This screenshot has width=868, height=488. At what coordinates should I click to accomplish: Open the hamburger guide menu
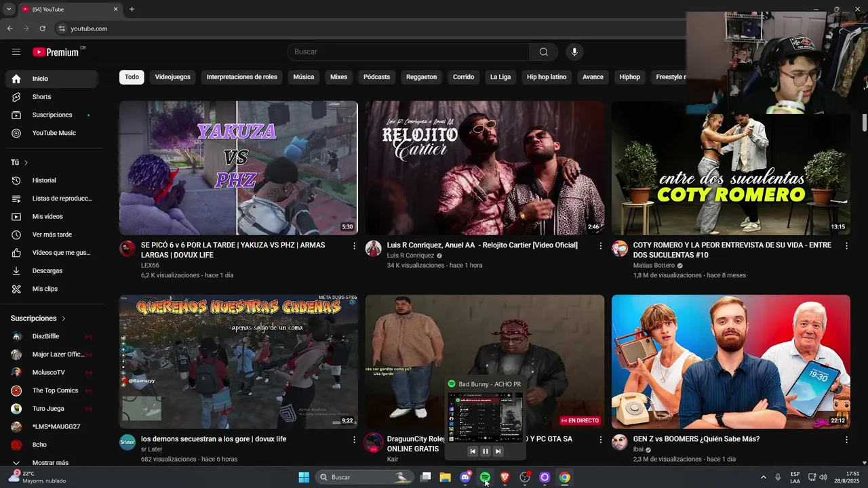(16, 52)
